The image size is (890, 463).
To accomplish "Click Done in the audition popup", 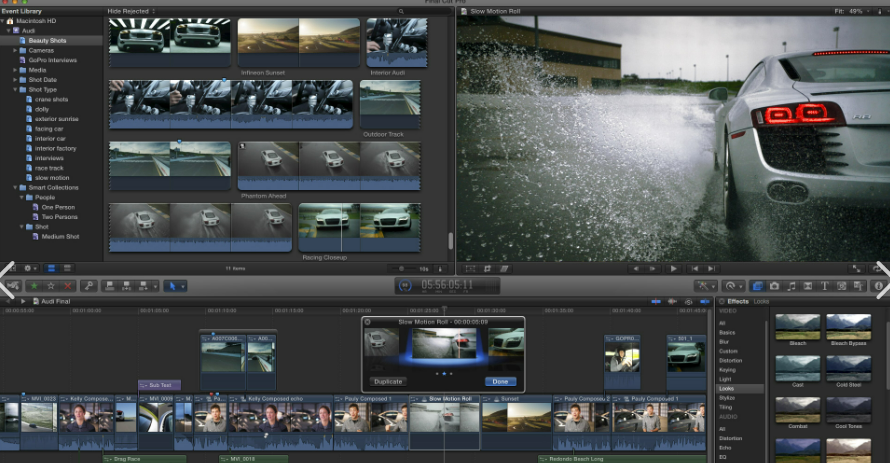I will point(500,382).
